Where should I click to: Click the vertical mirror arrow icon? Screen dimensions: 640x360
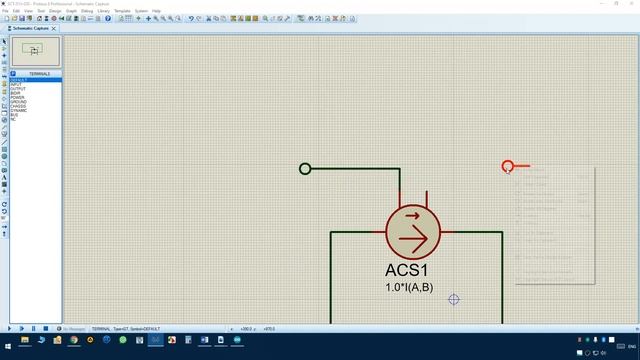point(4,234)
